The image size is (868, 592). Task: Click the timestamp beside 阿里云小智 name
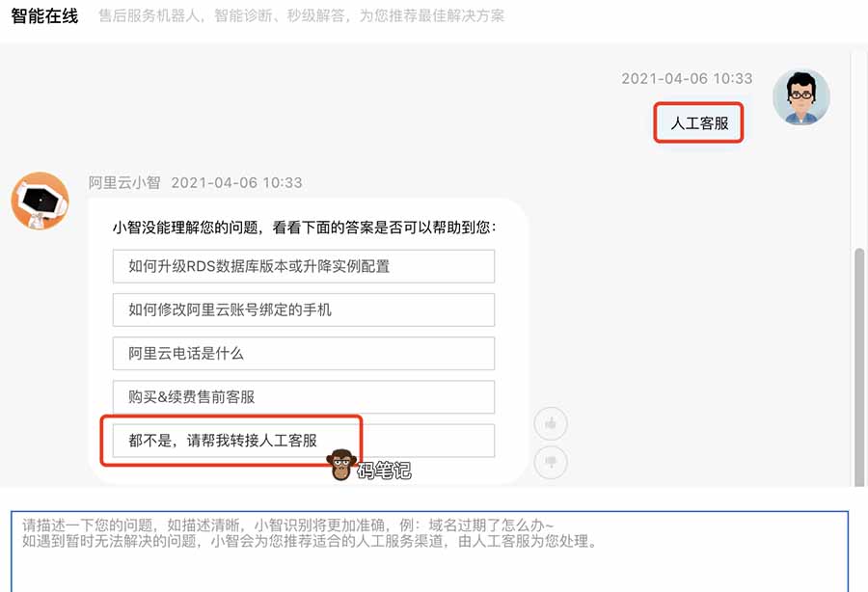[236, 182]
